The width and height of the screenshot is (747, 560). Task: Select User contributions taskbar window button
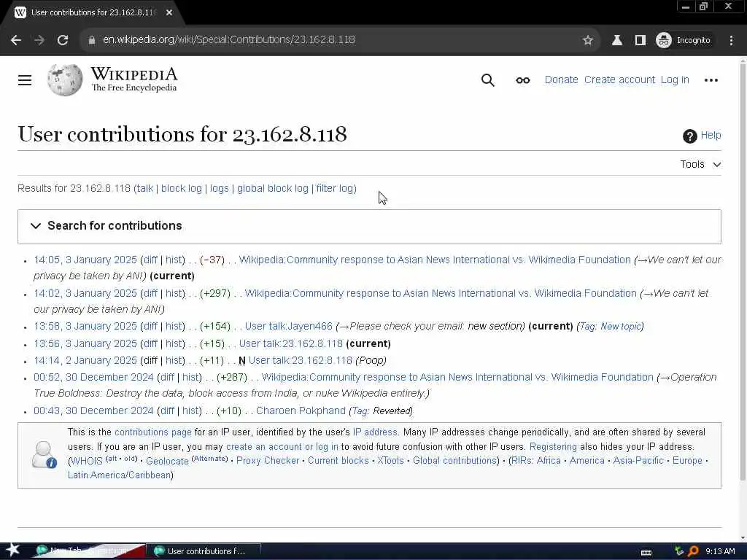(x=205, y=551)
